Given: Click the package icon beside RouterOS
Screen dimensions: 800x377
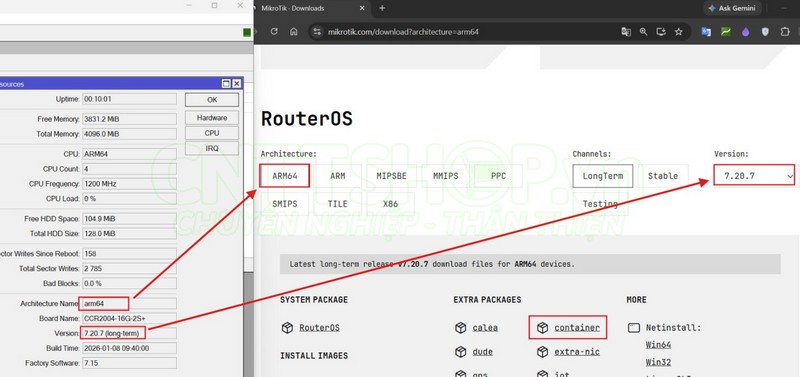Looking at the screenshot, I should tap(287, 328).
